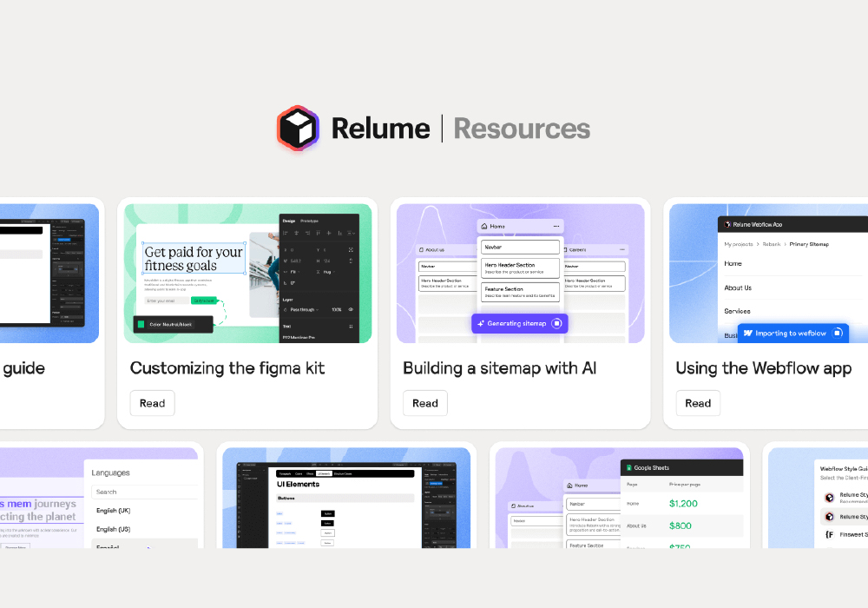The width and height of the screenshot is (868, 608).
Task: Click Read under Building a sitemap with AI
Action: [x=425, y=403]
